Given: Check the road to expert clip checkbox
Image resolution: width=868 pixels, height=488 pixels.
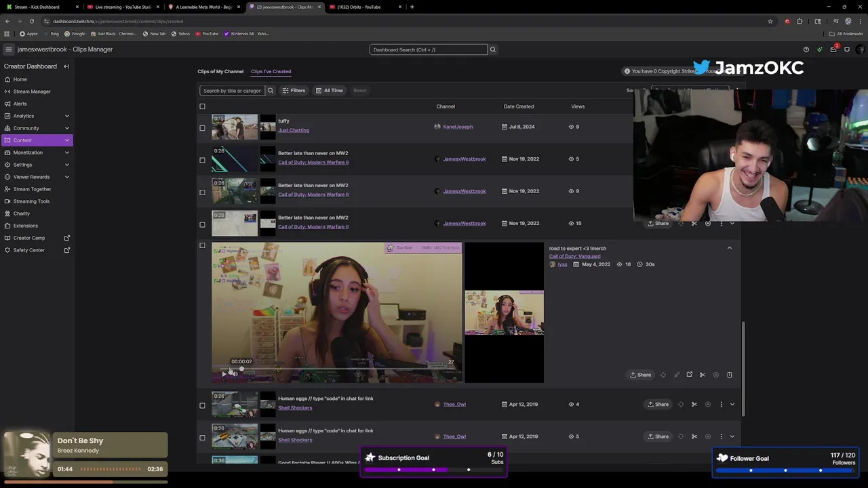Looking at the screenshot, I should click(x=202, y=245).
